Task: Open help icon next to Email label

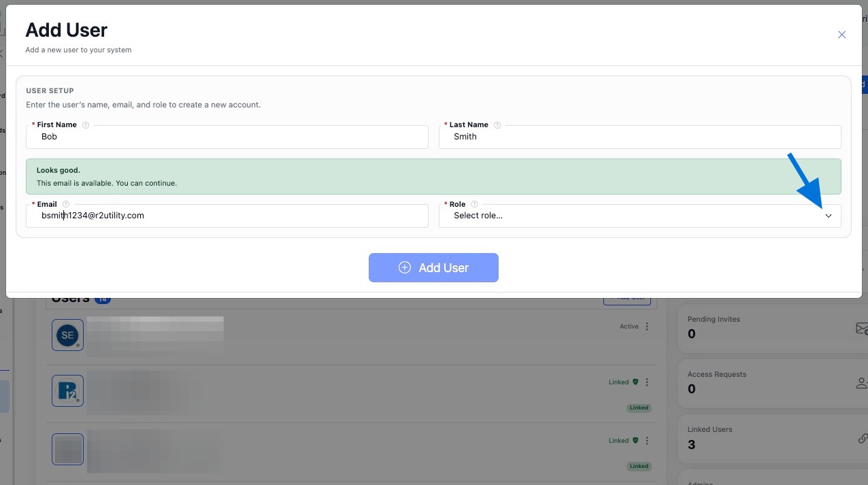Action: coord(66,204)
